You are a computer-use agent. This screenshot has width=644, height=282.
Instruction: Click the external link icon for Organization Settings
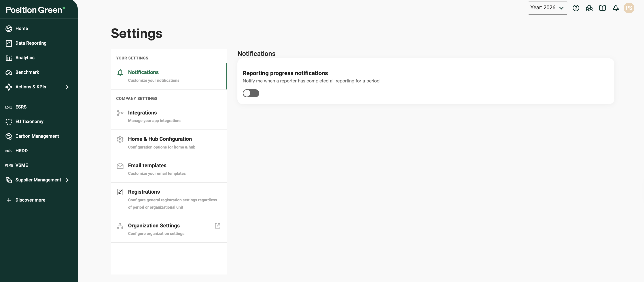click(218, 226)
